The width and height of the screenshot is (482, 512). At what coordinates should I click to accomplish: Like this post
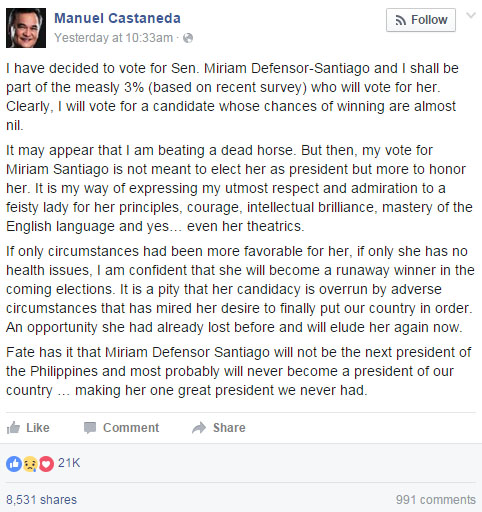tap(28, 427)
